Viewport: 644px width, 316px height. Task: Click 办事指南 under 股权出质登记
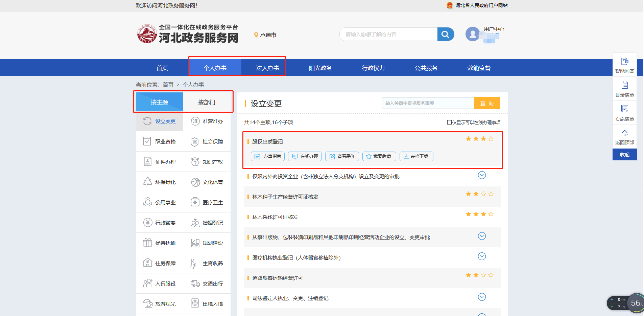click(x=267, y=156)
